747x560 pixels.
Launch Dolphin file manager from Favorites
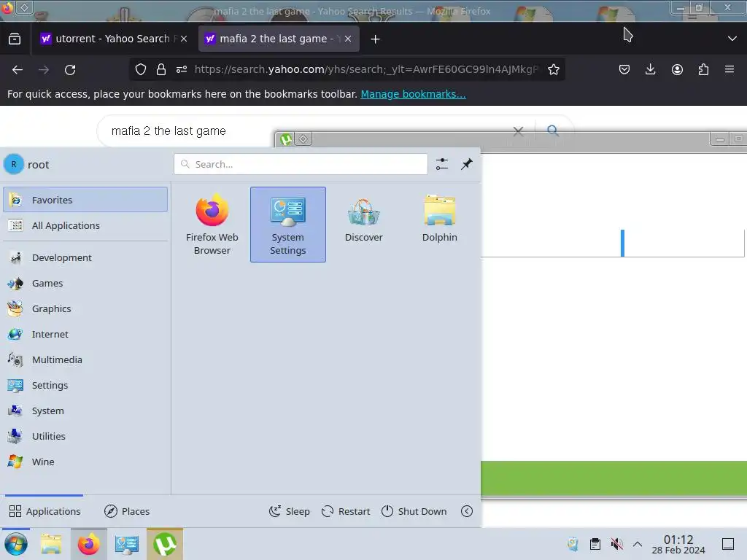(439, 225)
